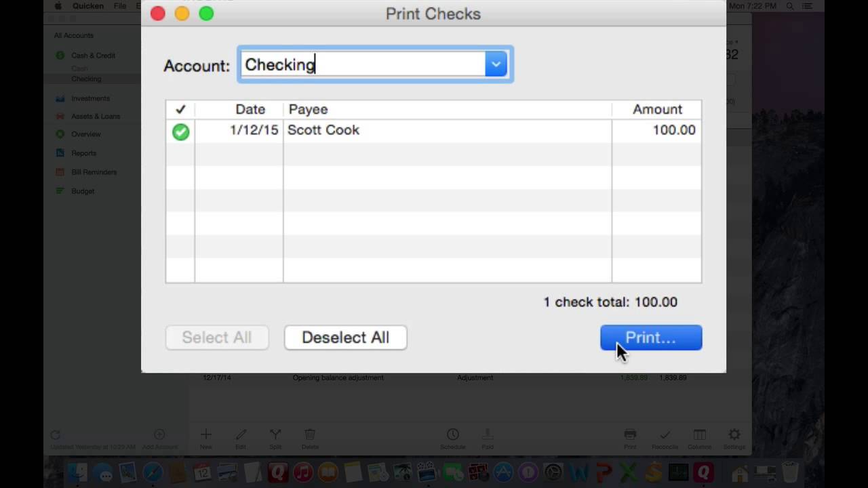The image size is (868, 488).
Task: Open the Quicken menu in menu bar
Action: [x=88, y=6]
